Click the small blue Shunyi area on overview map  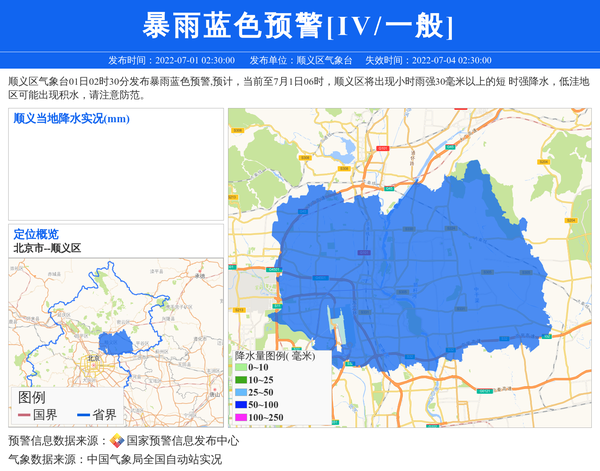[116, 343]
